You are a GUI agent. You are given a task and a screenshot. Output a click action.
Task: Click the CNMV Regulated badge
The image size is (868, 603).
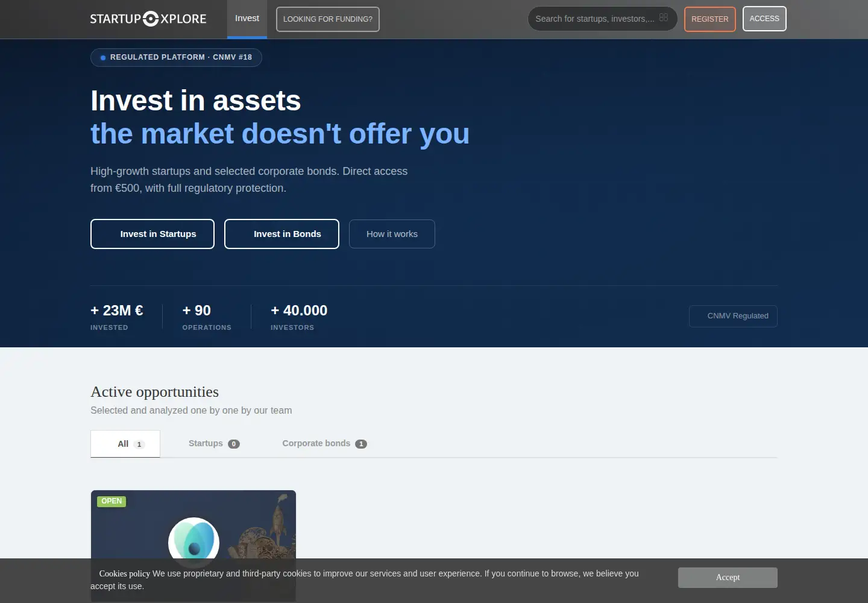[x=733, y=316]
